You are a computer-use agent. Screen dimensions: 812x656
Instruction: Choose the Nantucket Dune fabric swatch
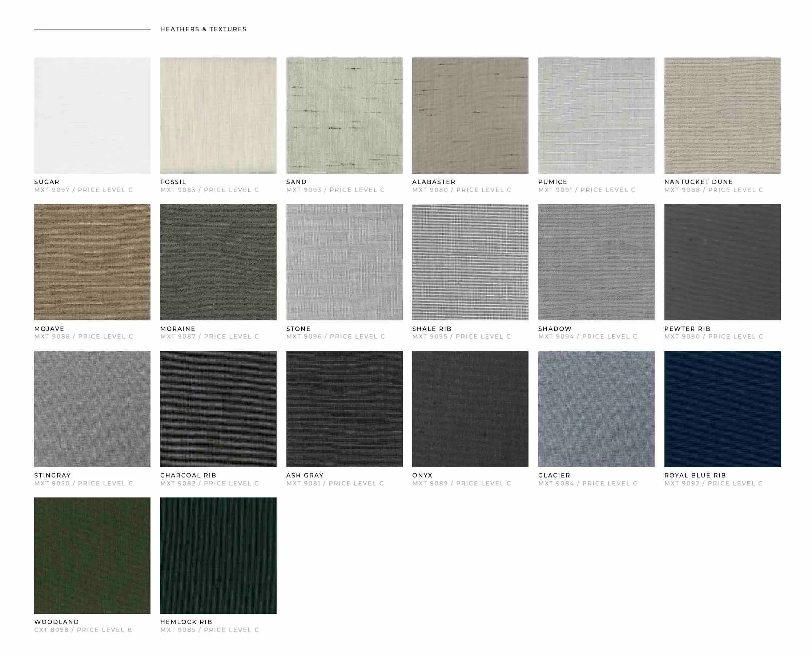pos(723,116)
